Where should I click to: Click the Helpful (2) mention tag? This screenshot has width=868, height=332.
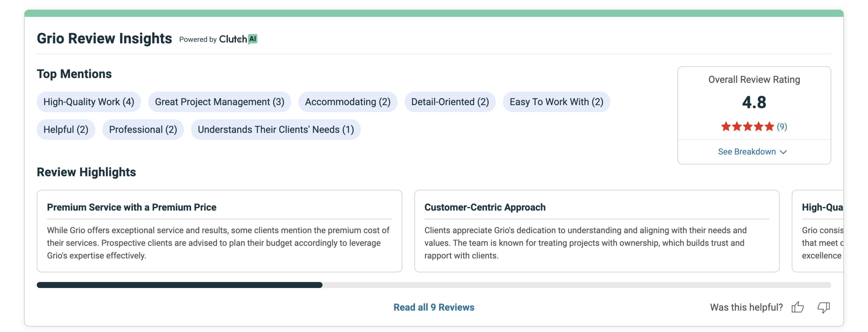pos(66,130)
